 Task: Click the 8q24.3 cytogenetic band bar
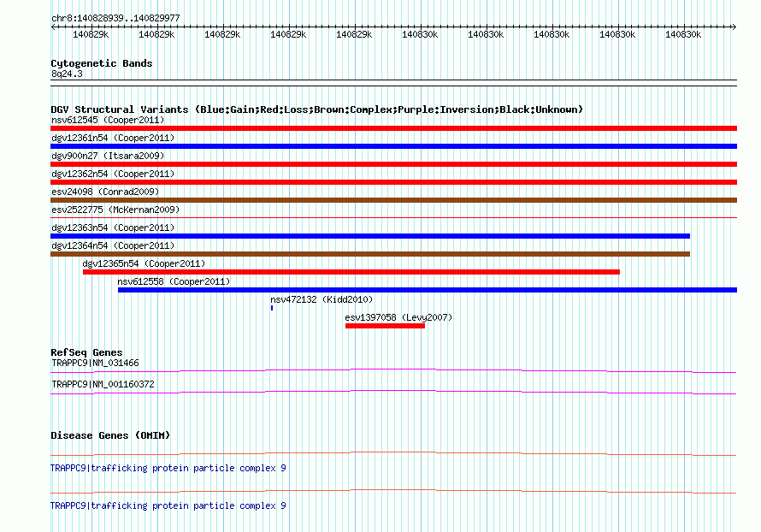(393, 83)
